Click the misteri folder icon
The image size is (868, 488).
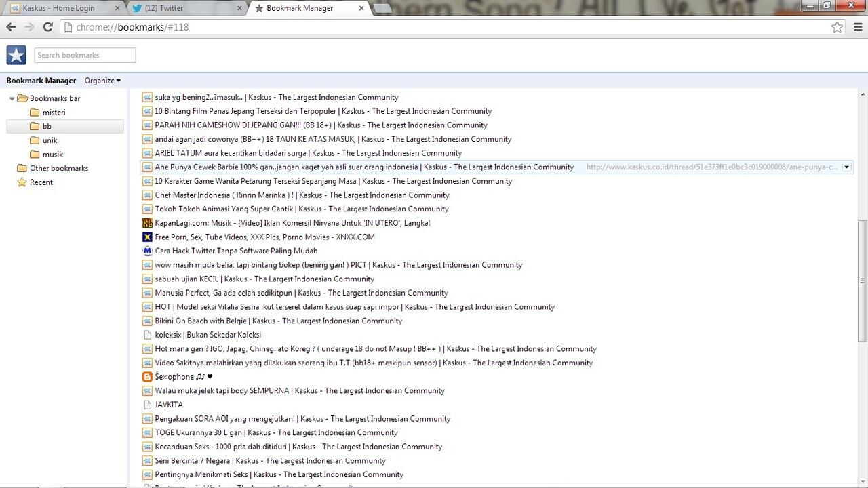35,113
